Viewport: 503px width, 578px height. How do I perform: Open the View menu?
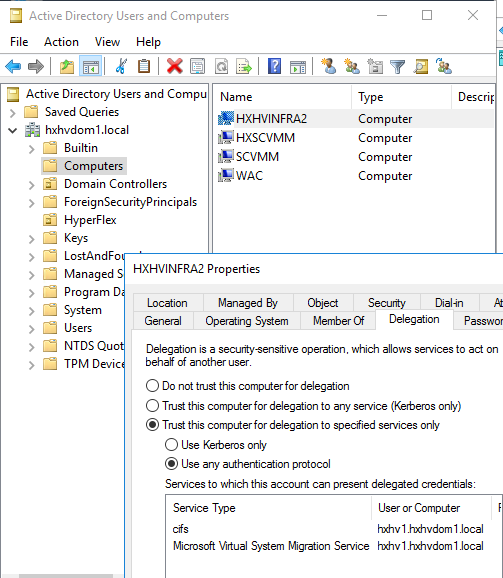click(107, 42)
